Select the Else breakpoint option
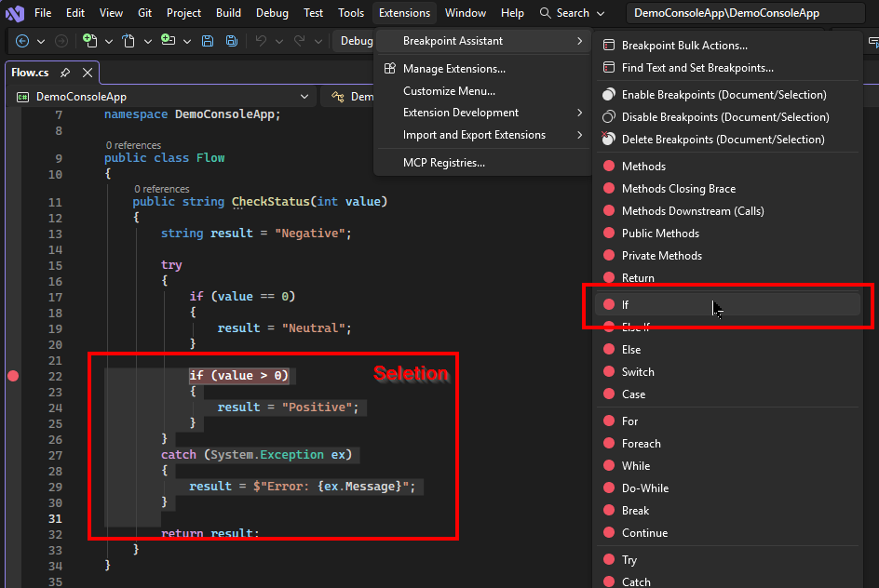 (727, 350)
